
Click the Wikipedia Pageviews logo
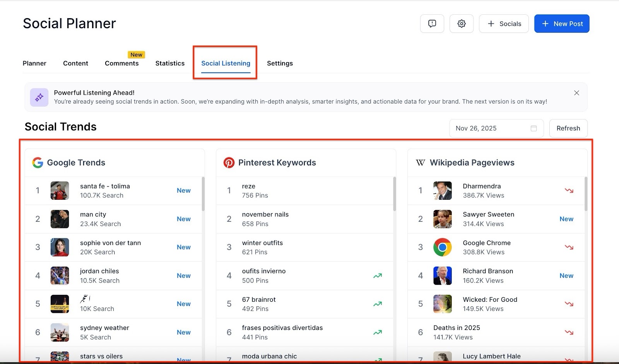tap(421, 163)
